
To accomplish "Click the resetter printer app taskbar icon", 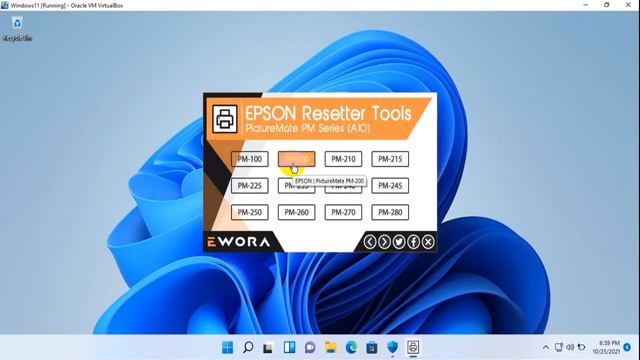I will click(413, 347).
